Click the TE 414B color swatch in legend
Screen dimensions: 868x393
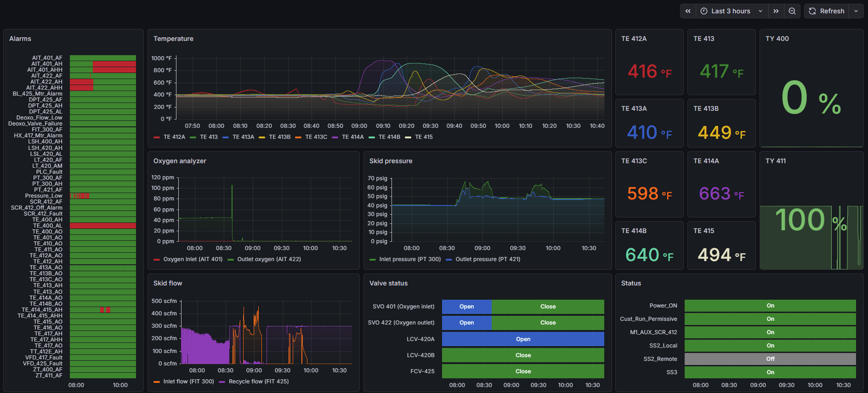click(372, 137)
